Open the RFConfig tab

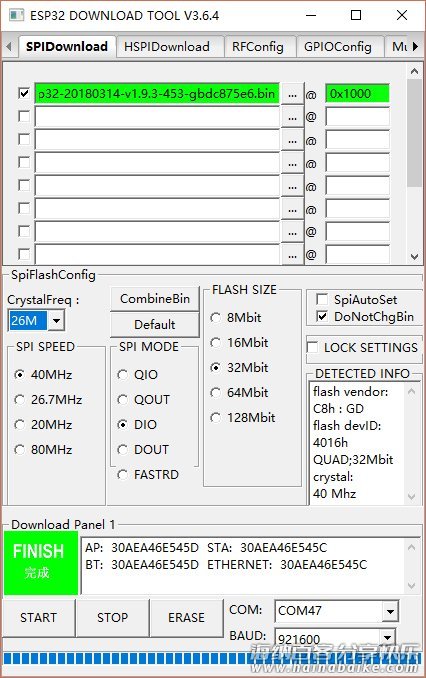tap(258, 46)
